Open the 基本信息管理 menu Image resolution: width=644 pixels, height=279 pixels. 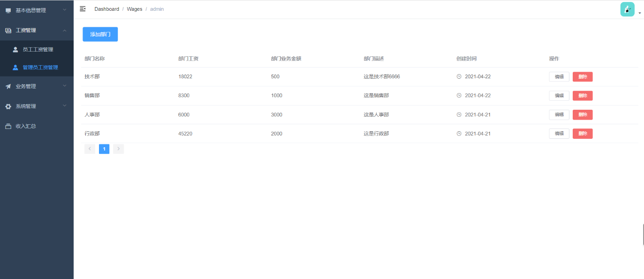pos(37,10)
